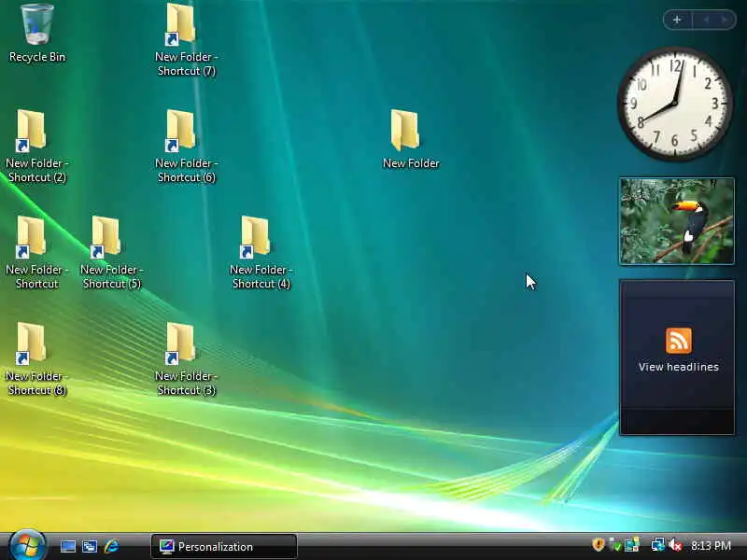Viewport: 747px width, 560px height.
Task: Select New Folder - Shortcut (3) icon
Action: pos(186,358)
